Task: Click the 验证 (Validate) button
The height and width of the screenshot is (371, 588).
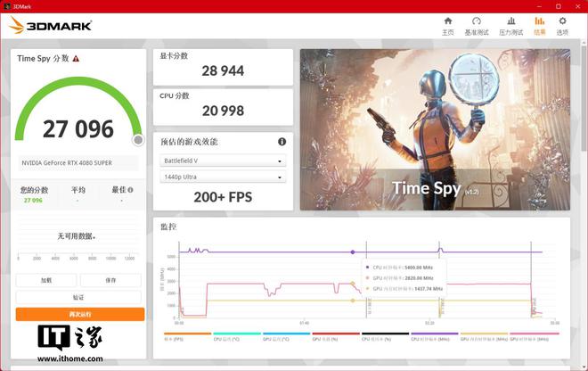Action: tap(78, 297)
